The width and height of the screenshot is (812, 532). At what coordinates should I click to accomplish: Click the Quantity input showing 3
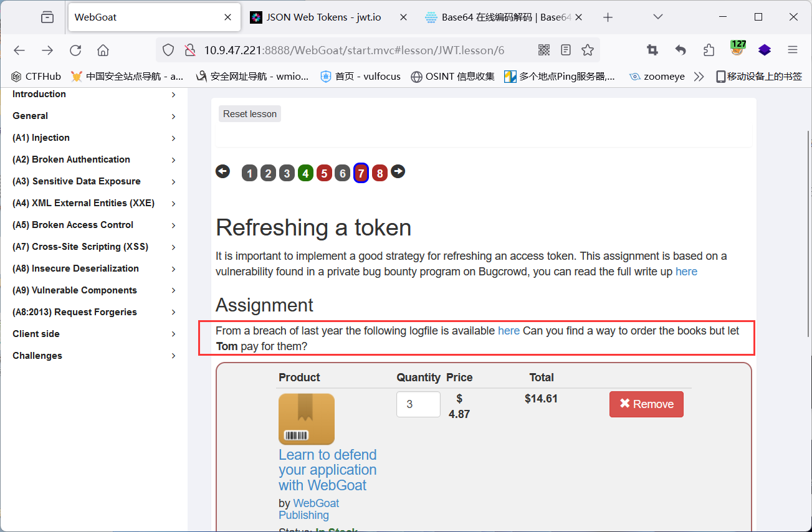tap(418, 404)
